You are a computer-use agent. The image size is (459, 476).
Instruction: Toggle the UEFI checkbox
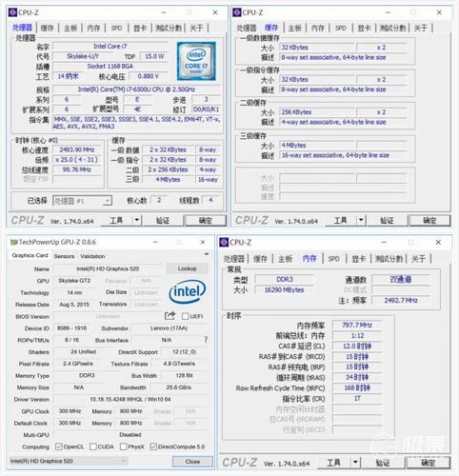[186, 316]
